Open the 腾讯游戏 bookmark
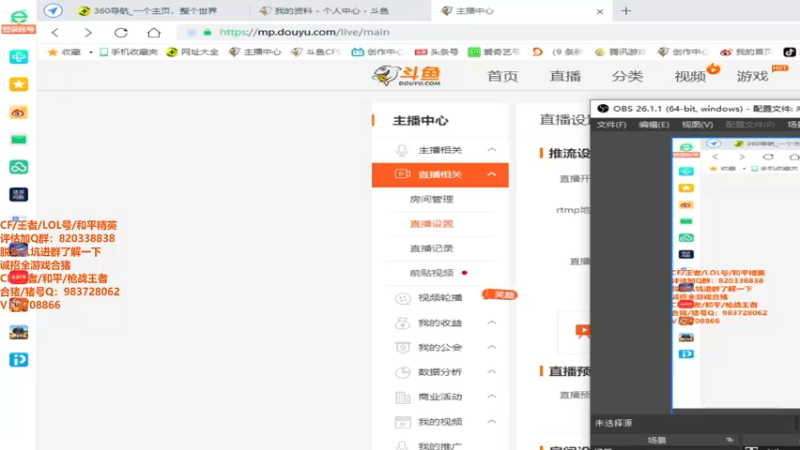 tap(620, 52)
